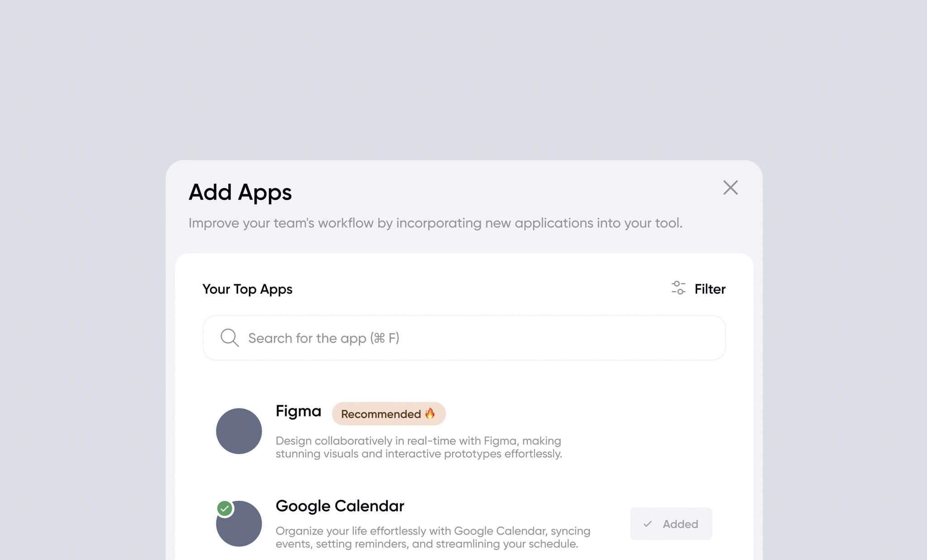Click the Added button label
The height and width of the screenshot is (560, 927).
tap(680, 524)
